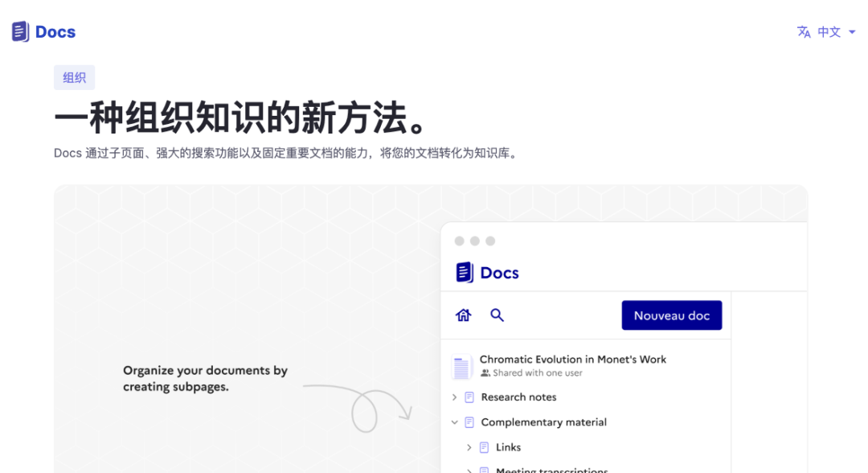Select the Links subpage

[508, 447]
